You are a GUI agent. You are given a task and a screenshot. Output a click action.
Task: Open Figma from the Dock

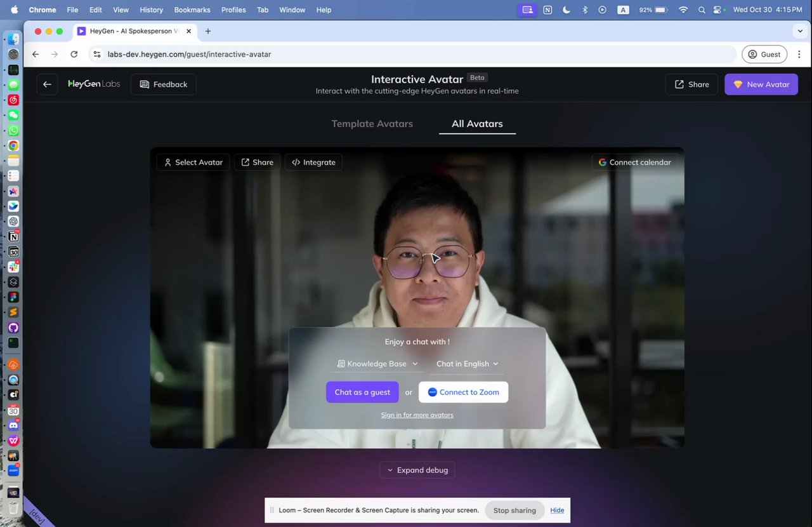click(x=13, y=297)
